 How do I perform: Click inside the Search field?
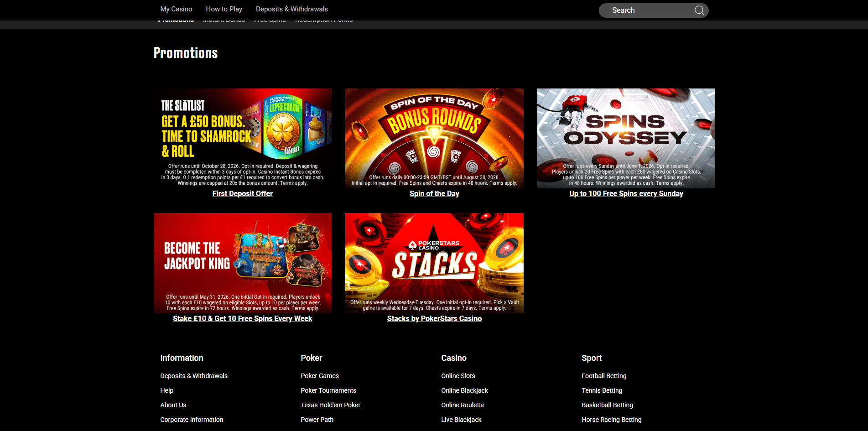coord(648,10)
